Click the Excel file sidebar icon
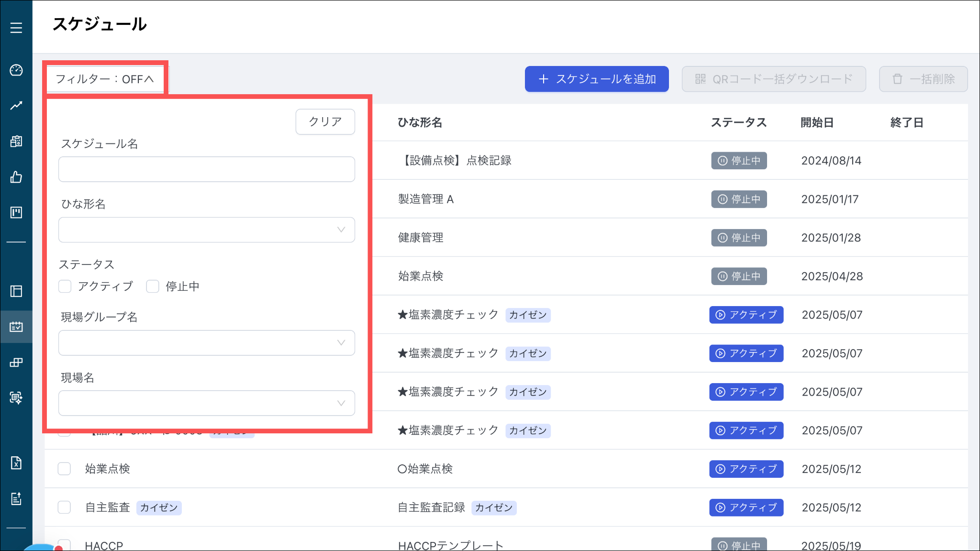The image size is (980, 551). tap(16, 463)
